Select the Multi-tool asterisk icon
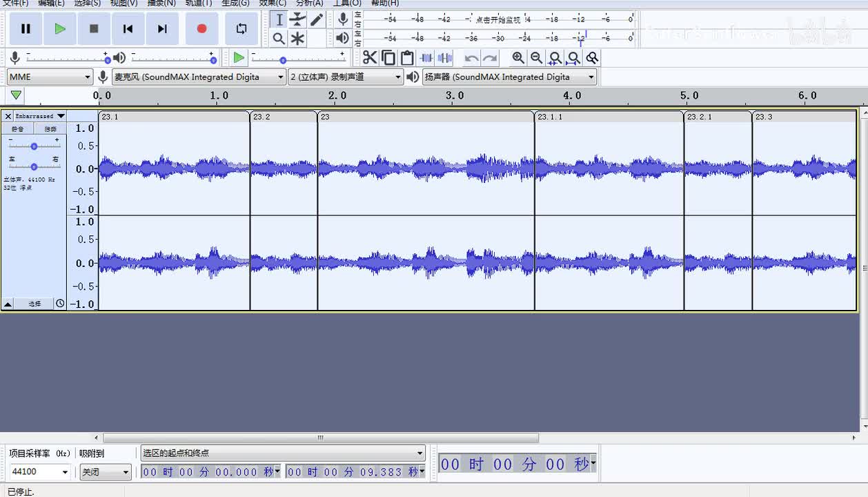This screenshot has height=497, width=868. tap(297, 39)
